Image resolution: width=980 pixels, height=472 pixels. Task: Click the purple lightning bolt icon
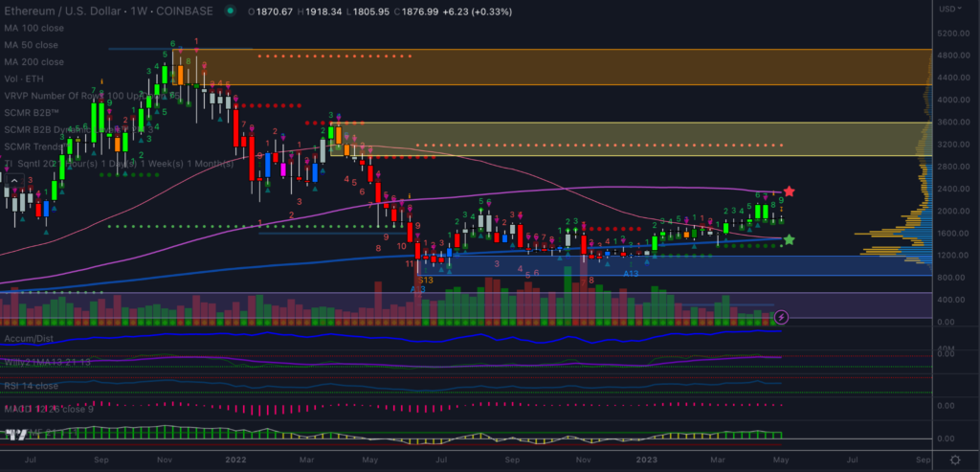[781, 318]
